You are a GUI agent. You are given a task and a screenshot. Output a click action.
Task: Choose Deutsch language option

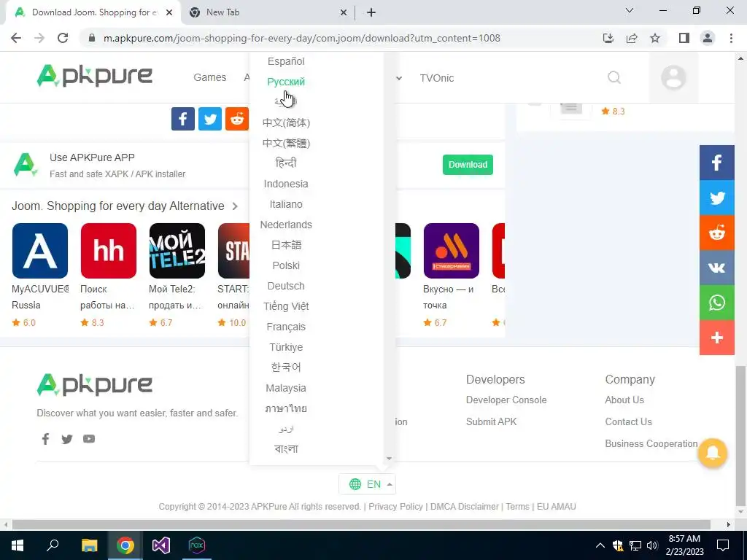286,286
